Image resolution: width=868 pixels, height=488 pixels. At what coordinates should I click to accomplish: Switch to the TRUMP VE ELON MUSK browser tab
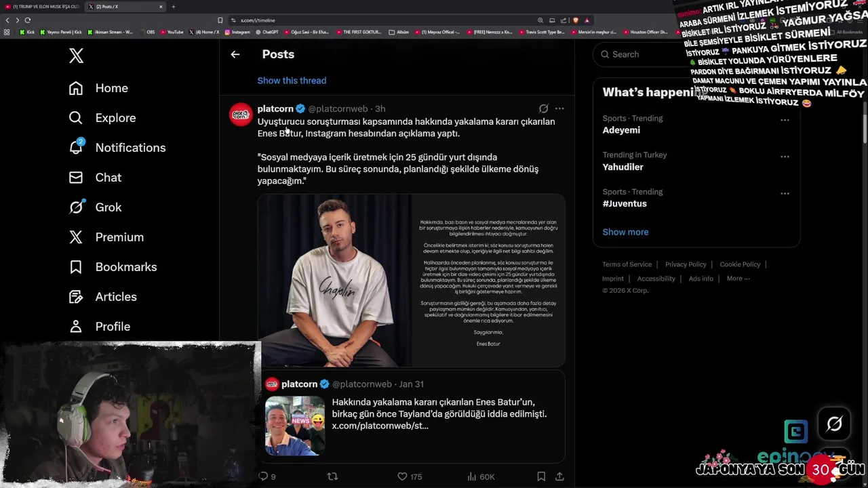(42, 7)
